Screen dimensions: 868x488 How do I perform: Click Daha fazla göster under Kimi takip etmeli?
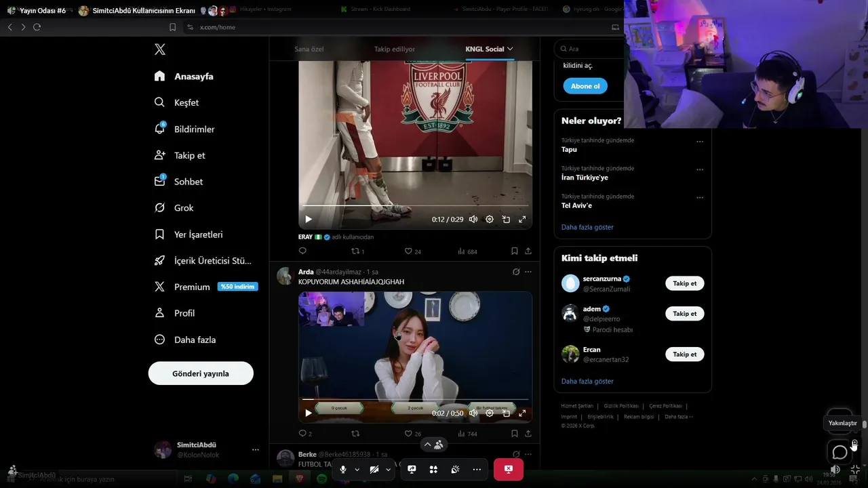pos(587,381)
